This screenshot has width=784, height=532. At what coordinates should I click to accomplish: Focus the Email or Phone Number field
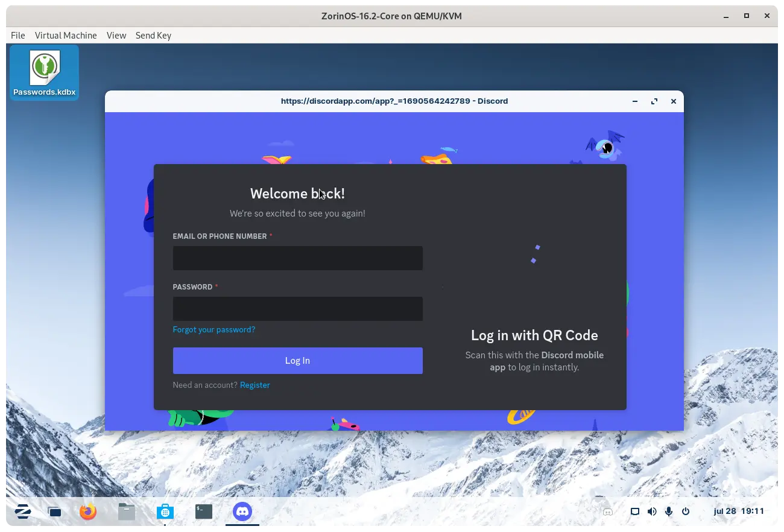pyautogui.click(x=297, y=258)
